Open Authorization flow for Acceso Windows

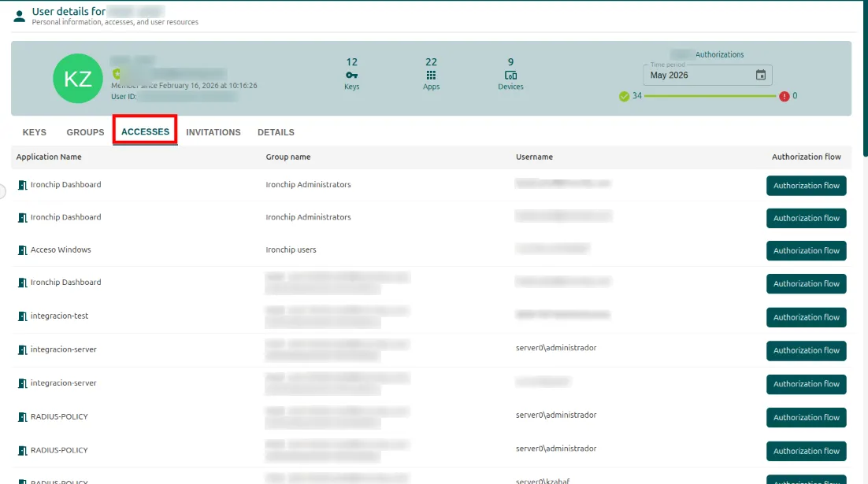[806, 250]
